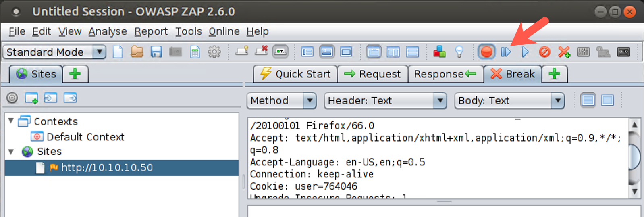Show request panel above response panel
The width and height of the screenshot is (644, 217).
click(412, 52)
